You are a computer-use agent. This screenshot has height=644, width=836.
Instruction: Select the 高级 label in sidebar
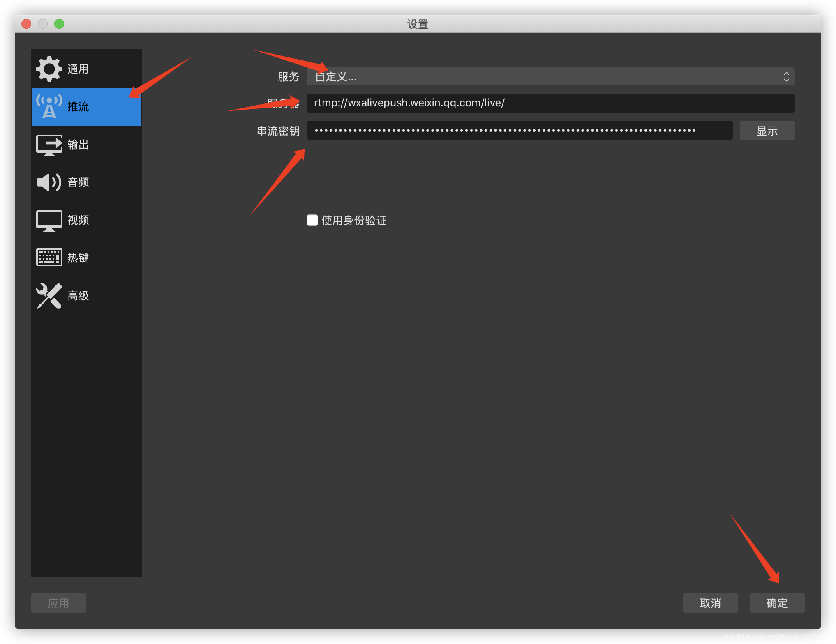click(78, 295)
